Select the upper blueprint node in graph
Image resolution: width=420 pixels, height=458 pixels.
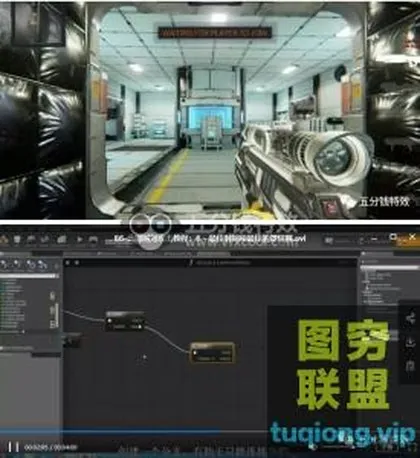coord(125,321)
